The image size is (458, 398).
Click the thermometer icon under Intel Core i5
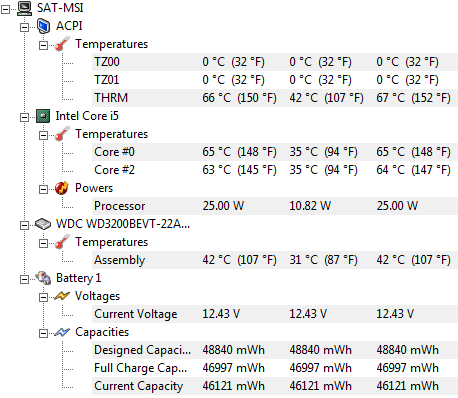tap(62, 134)
